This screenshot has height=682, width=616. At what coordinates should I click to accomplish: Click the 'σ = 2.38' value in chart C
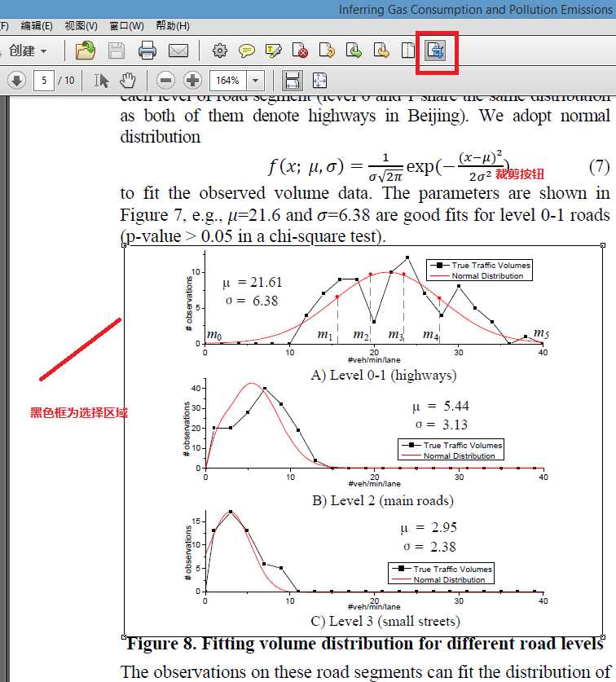tap(429, 546)
